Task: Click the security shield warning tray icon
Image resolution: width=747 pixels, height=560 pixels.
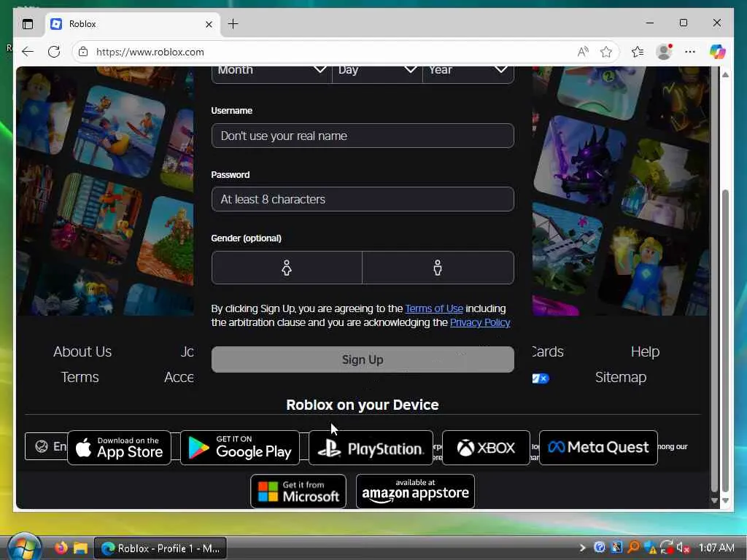Action: click(650, 548)
